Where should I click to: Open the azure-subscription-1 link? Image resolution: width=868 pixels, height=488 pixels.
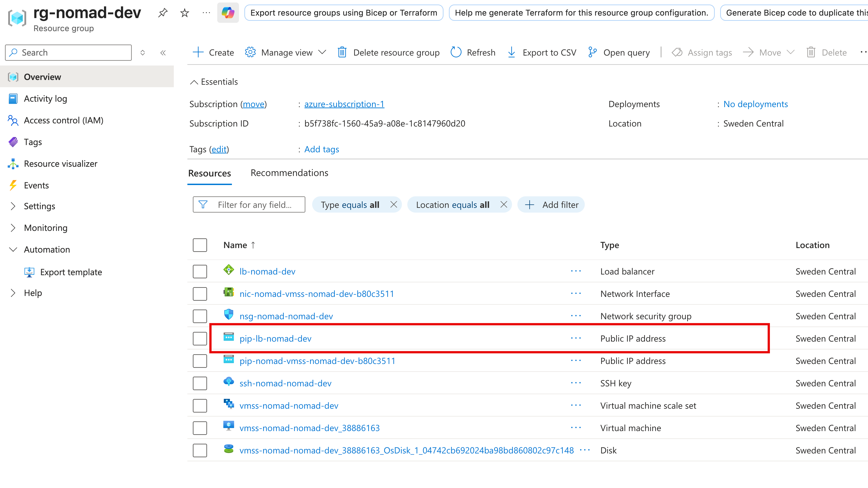tap(344, 104)
